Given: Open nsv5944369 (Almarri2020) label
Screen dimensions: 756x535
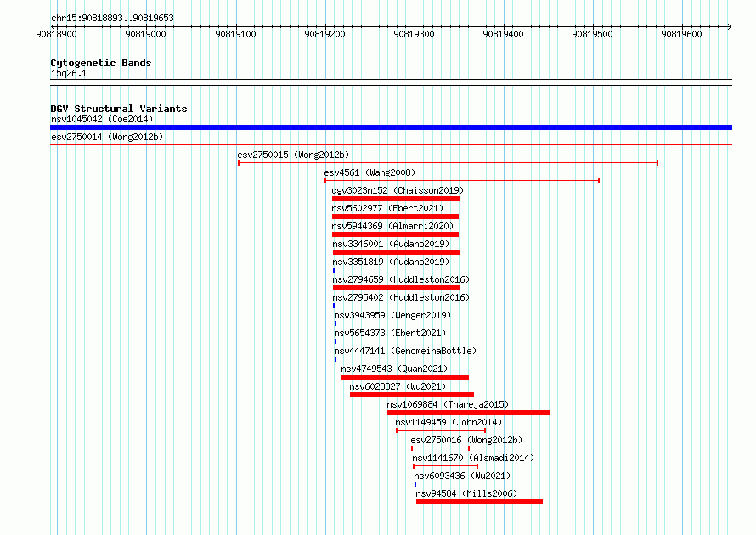Looking at the screenshot, I should [392, 226].
